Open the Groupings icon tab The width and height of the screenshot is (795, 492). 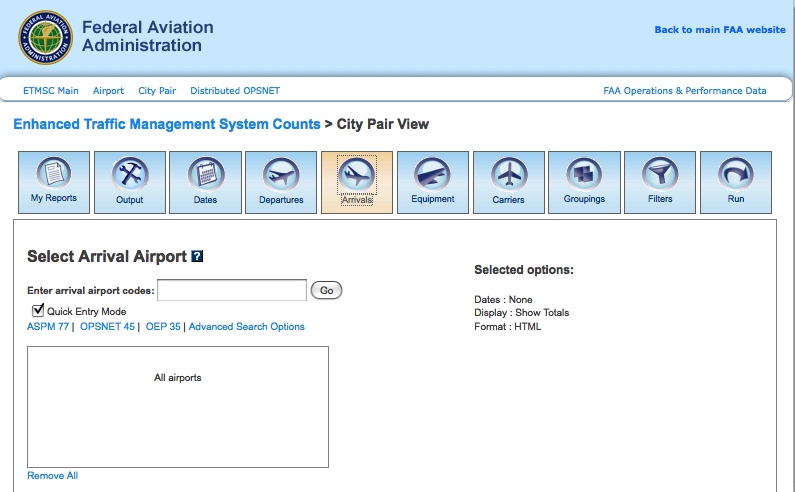pos(584,182)
